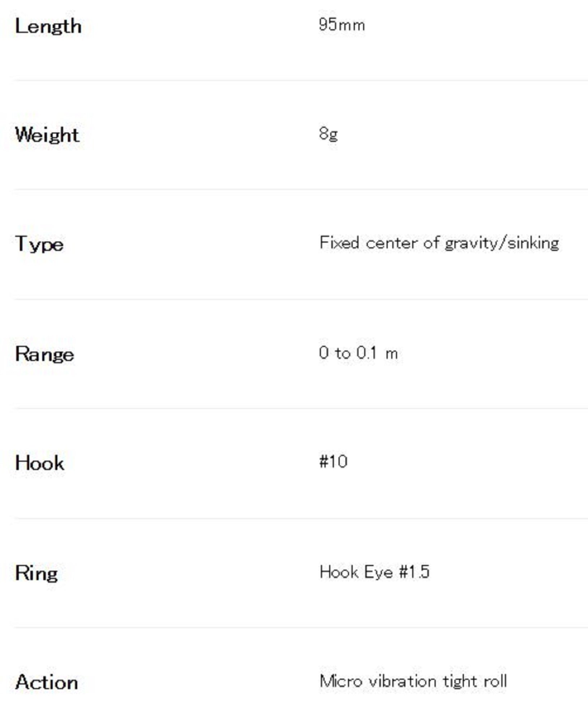The width and height of the screenshot is (588, 722).
Task: Click the Range label
Action: point(44,354)
